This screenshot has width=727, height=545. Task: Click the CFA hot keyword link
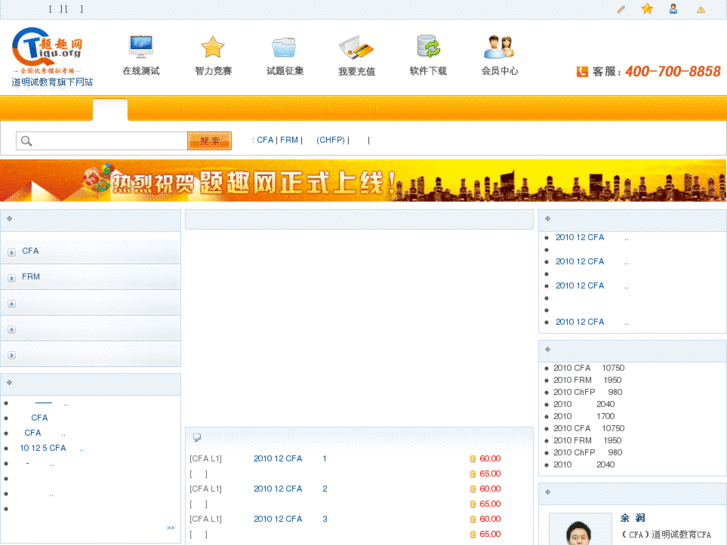click(x=265, y=140)
